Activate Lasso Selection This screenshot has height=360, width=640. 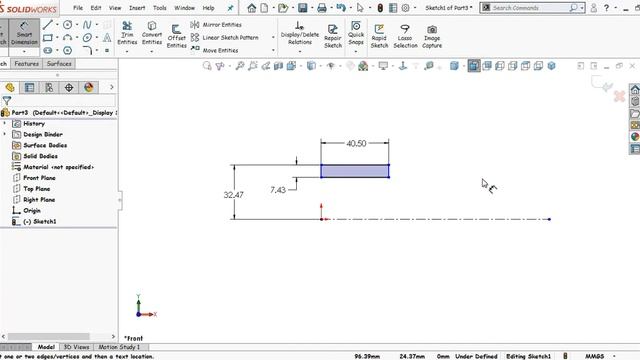(405, 36)
